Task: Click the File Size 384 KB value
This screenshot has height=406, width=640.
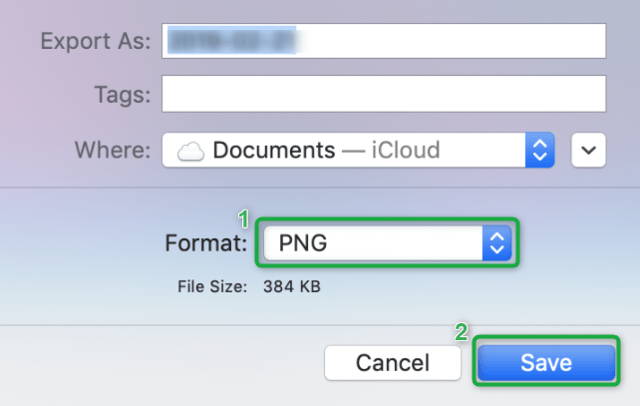Action: tap(292, 286)
